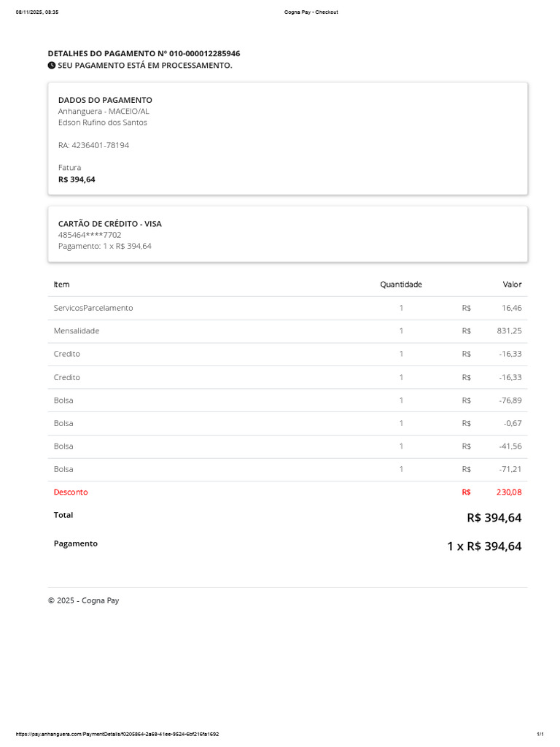This screenshot has width=560, height=747.
Task: Click the Cogna Pay - Checkout page title
Action: 311,12
